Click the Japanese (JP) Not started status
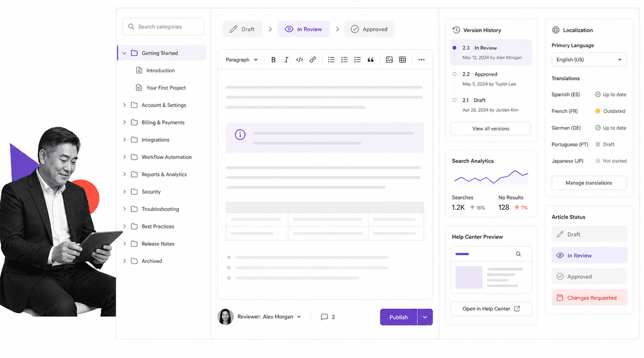644x358 pixels. point(610,161)
